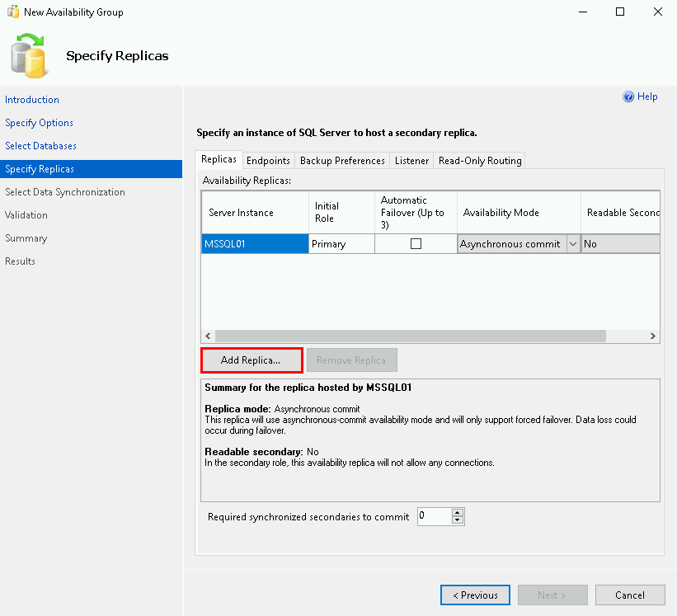Viewport: 677px width, 616px height.
Task: Click the title bar window icon
Action: click(x=12, y=12)
